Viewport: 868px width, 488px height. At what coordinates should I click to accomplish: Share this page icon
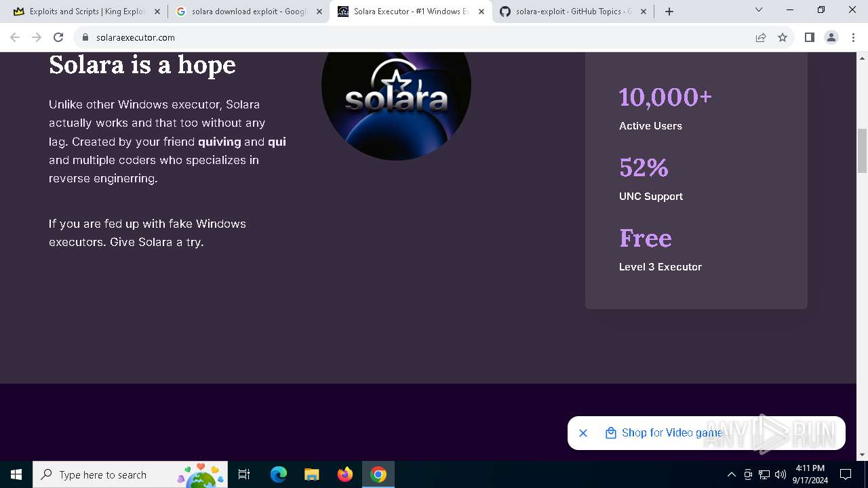(x=761, y=37)
